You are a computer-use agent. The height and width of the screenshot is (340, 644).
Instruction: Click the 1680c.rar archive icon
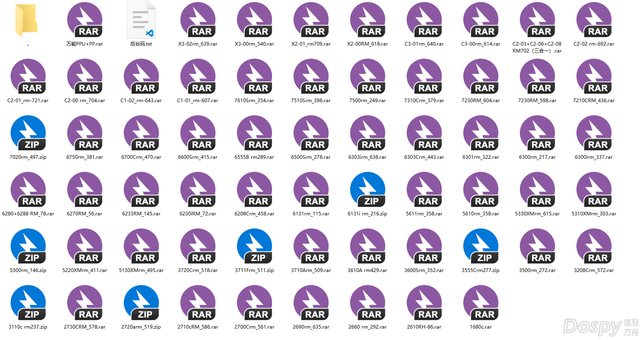(x=481, y=303)
